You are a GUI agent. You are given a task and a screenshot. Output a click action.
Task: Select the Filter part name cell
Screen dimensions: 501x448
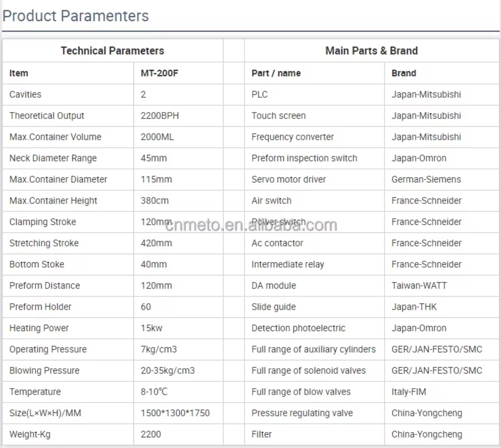click(x=315, y=434)
